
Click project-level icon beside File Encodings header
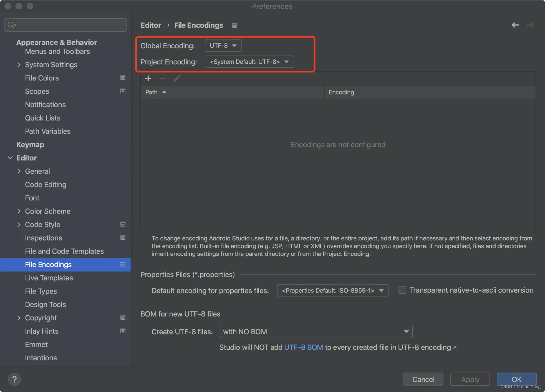coord(234,26)
